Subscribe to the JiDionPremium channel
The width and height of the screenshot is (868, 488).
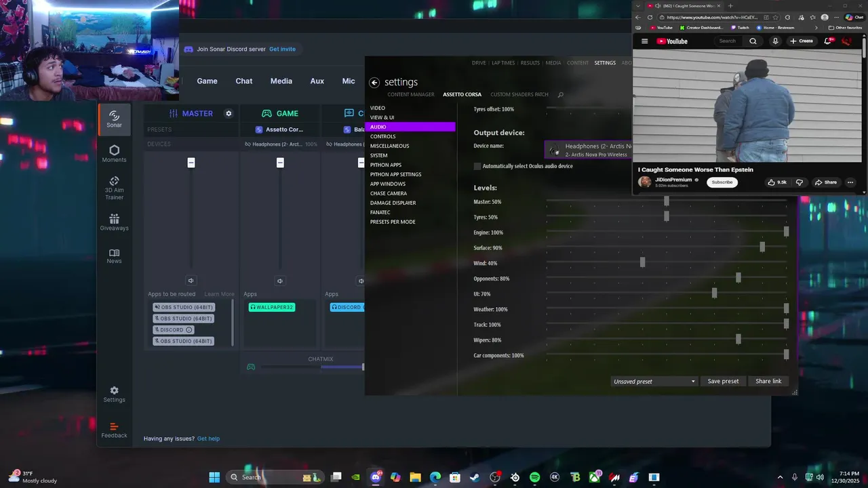722,182
